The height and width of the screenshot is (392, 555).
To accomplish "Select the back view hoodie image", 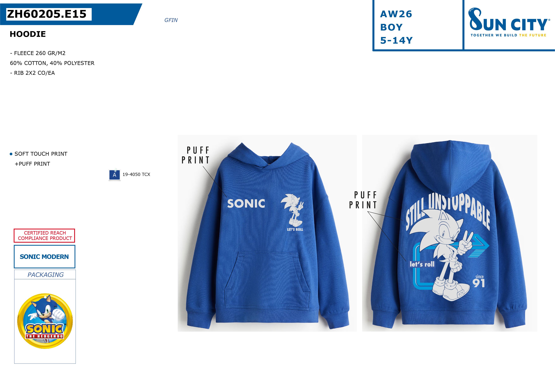I will coord(450,233).
